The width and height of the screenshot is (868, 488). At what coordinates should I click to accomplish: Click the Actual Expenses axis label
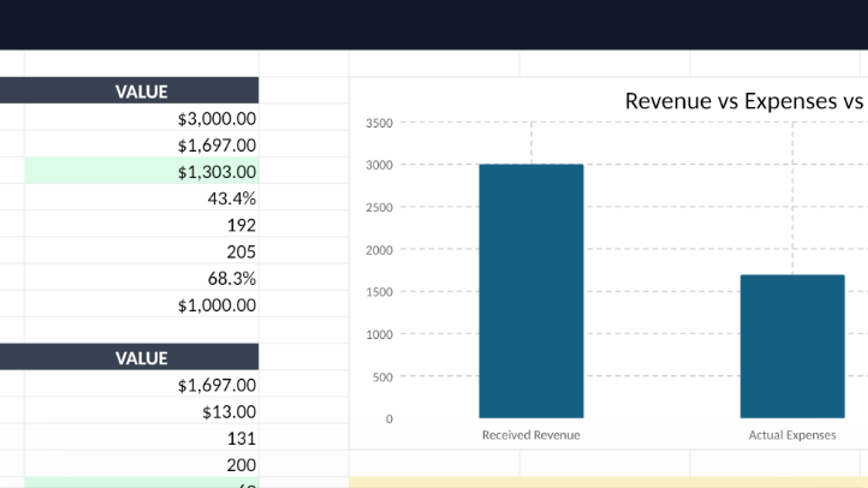tap(792, 435)
